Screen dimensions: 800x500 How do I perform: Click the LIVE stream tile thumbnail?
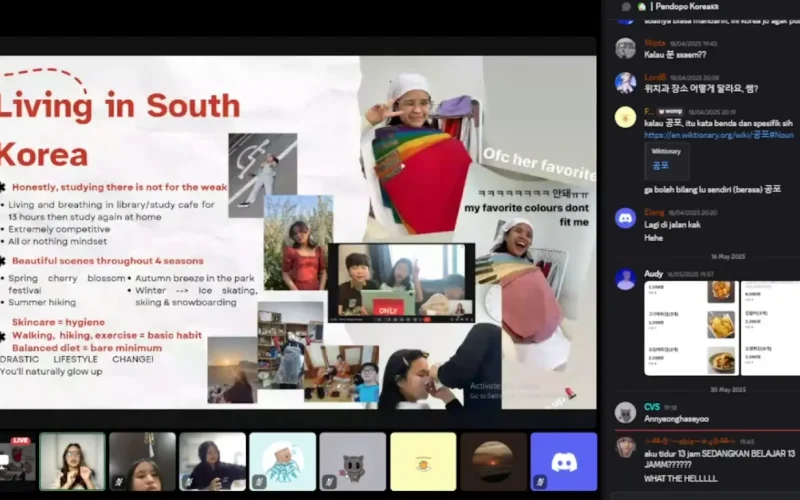coord(16,462)
